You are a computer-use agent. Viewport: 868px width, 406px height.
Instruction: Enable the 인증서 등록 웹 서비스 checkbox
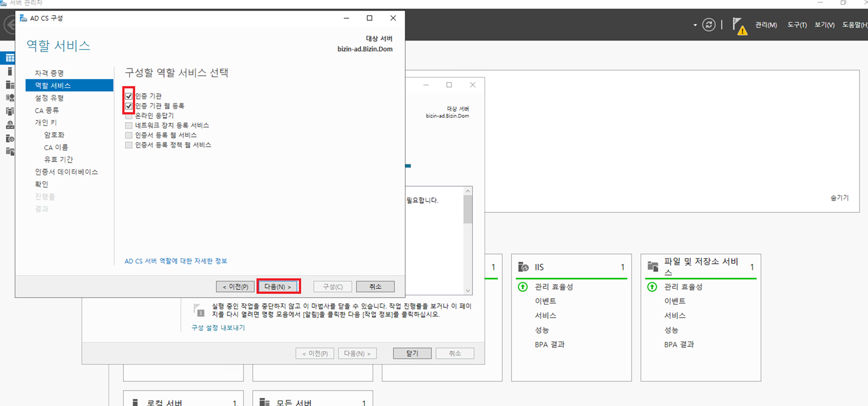128,135
